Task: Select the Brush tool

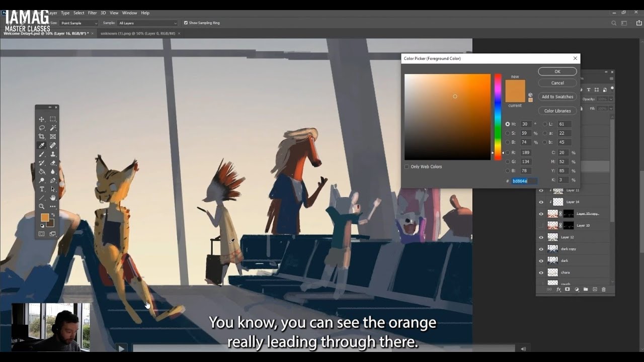Action: [x=42, y=154]
